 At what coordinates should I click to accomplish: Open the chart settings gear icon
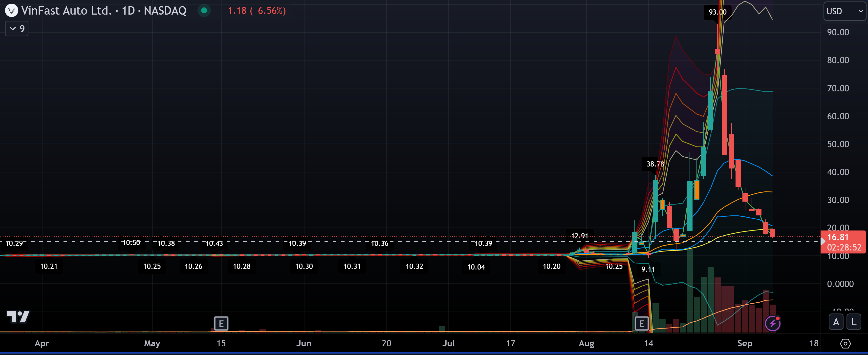[845, 344]
